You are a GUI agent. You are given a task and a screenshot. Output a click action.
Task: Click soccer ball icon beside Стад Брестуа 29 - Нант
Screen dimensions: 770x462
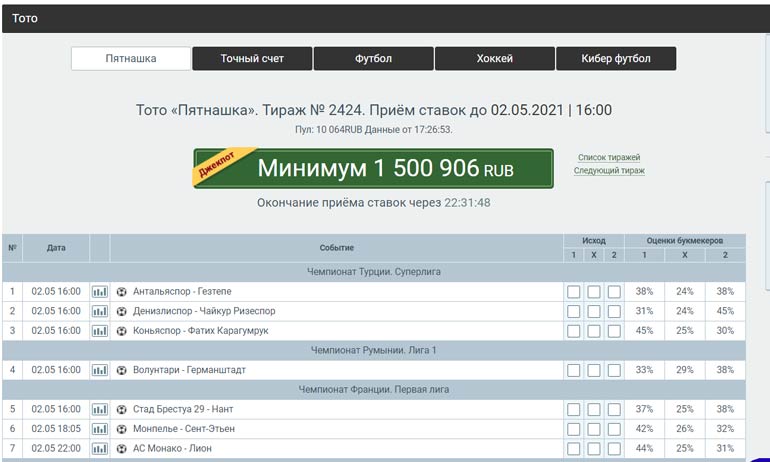(x=121, y=409)
